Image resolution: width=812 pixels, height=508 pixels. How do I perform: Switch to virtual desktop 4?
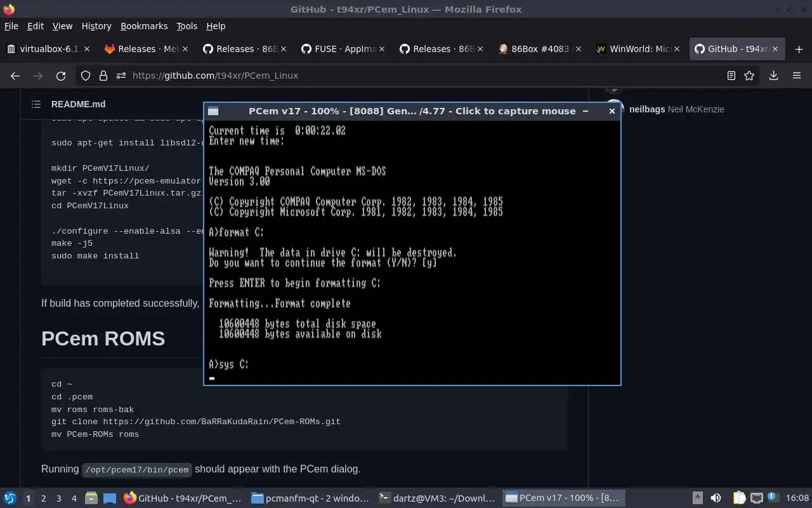[74, 498]
